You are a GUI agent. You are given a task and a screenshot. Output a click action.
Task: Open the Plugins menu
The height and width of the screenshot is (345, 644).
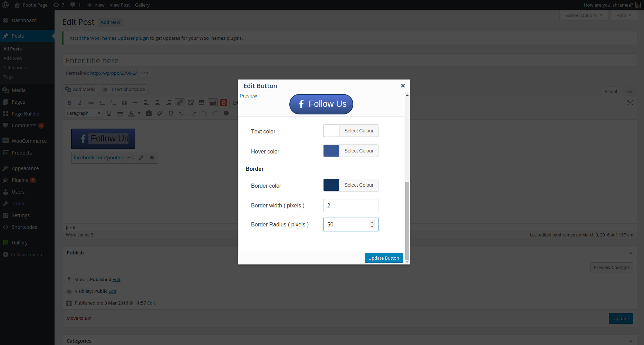point(27,180)
